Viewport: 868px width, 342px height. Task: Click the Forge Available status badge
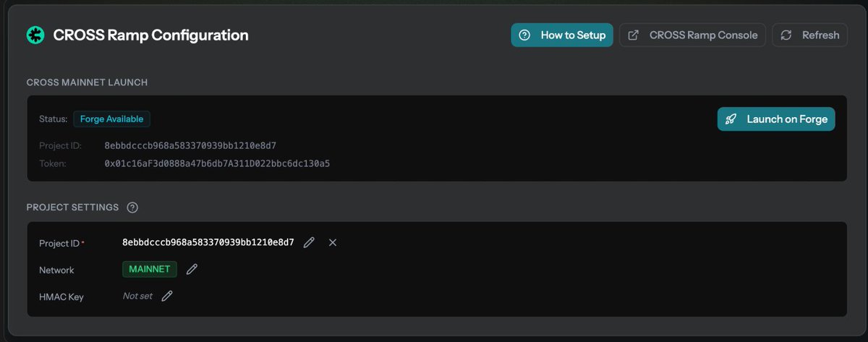tap(111, 119)
